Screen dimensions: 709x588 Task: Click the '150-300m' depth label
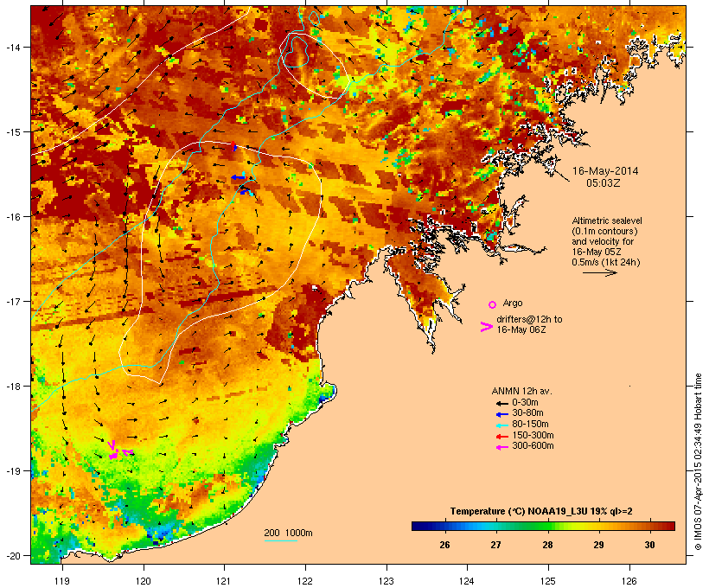coord(533,435)
